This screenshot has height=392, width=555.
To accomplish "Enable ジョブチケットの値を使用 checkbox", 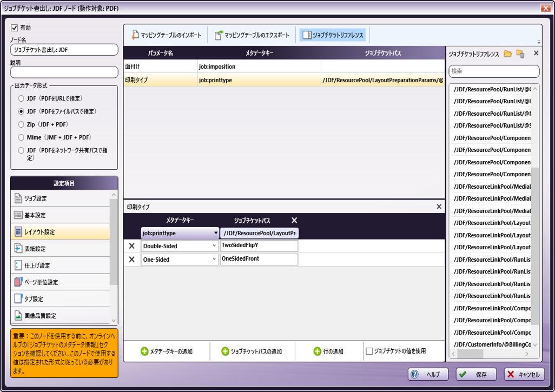I will tap(369, 351).
